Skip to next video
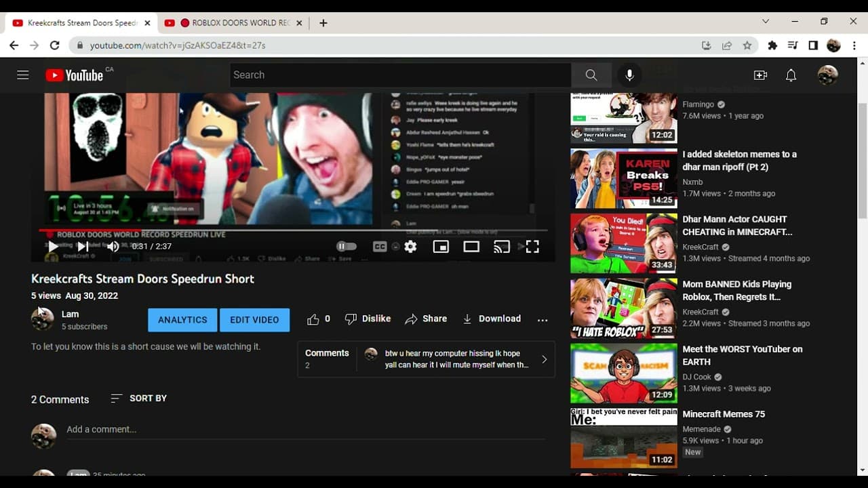Image resolution: width=868 pixels, height=488 pixels. [83, 247]
